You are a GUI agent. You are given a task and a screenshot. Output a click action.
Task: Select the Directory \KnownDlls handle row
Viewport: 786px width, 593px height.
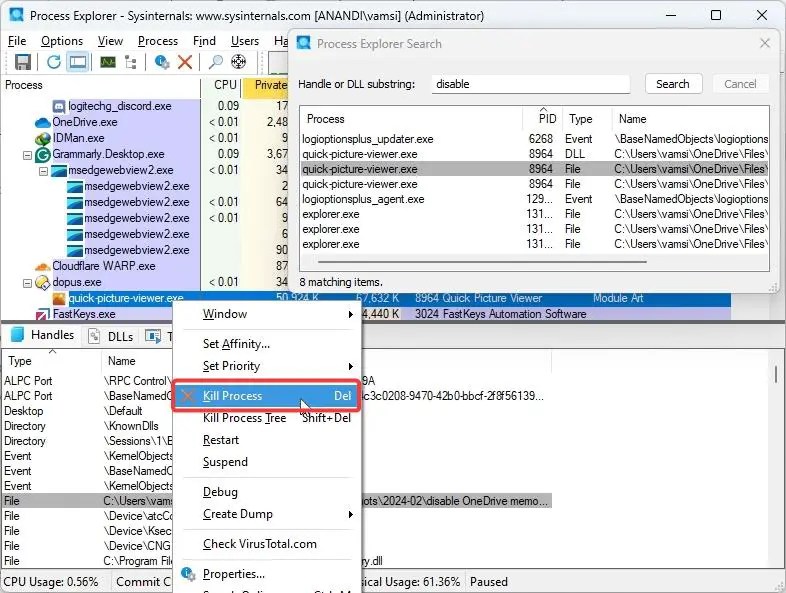87,426
